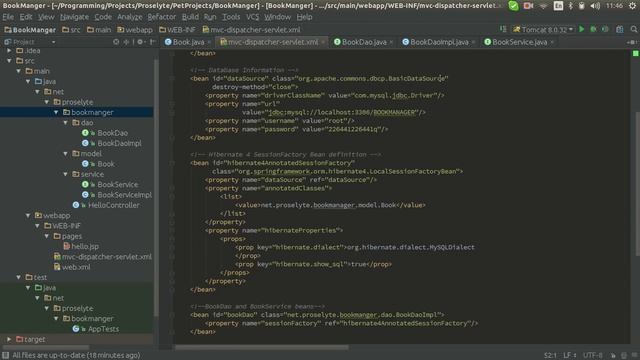Click the 52:1 cursor position indicator
The width and height of the screenshot is (640, 360).
coord(550,356)
